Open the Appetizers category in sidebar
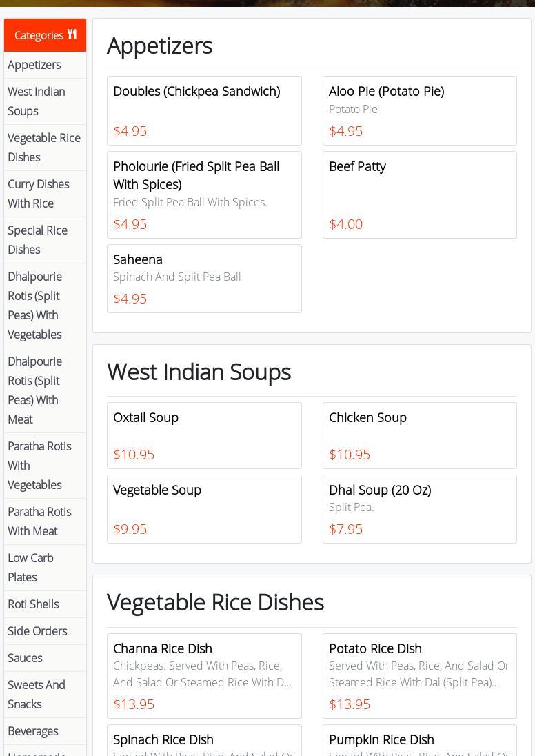 coord(34,65)
